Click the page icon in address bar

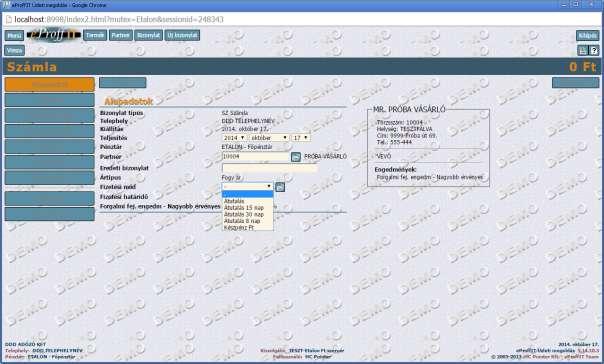[x=8, y=19]
